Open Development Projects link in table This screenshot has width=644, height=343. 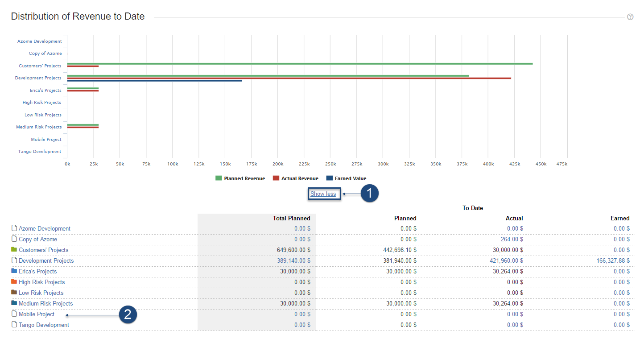click(x=46, y=260)
